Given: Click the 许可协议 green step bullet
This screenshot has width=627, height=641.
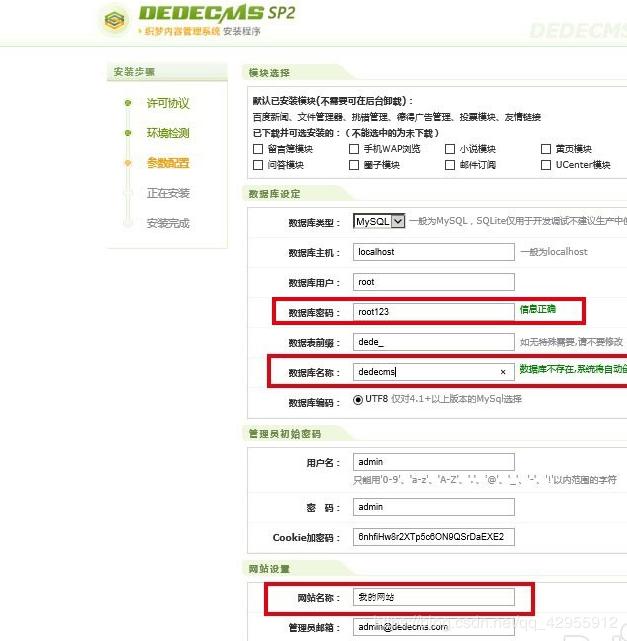Looking at the screenshot, I should [x=128, y=103].
